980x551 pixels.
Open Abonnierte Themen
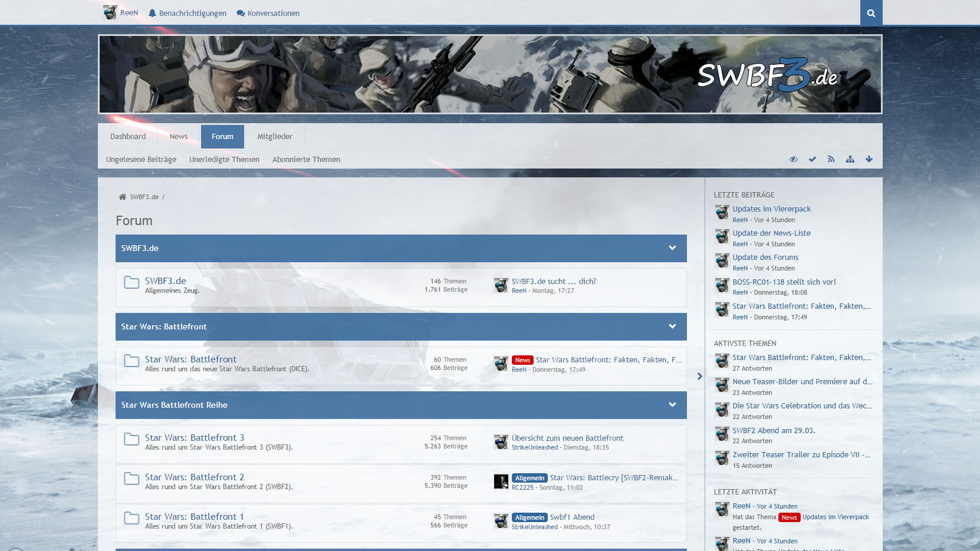coord(306,159)
